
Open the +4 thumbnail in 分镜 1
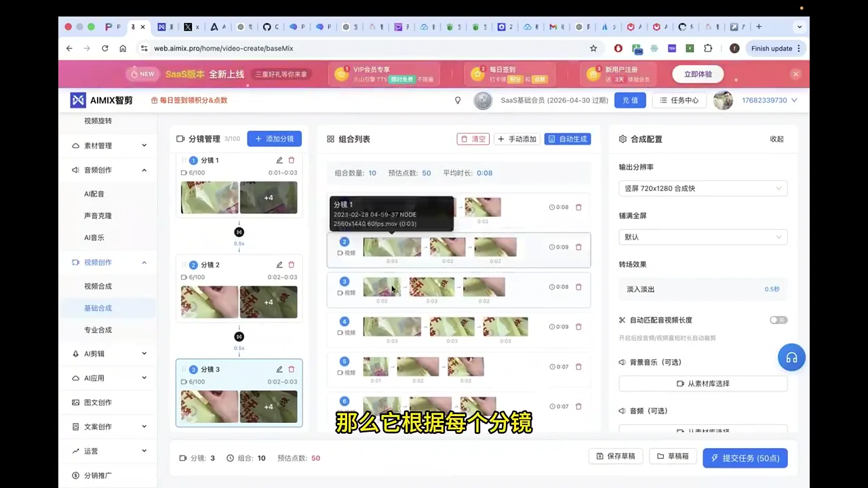click(269, 198)
